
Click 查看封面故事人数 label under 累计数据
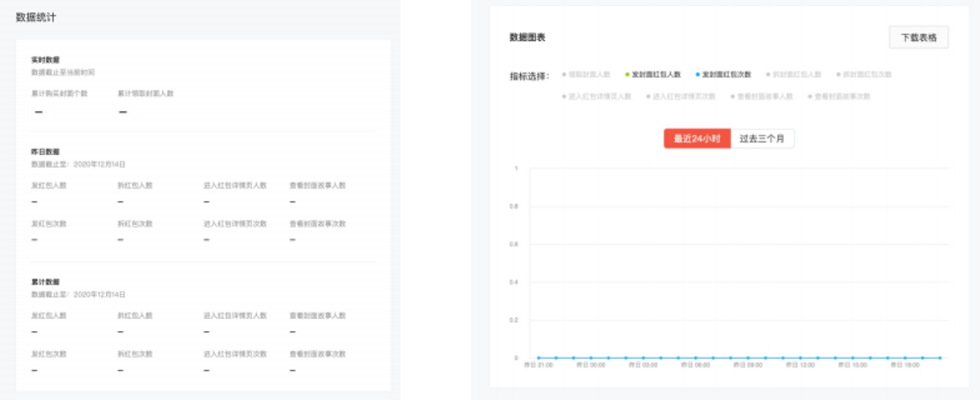318,316
